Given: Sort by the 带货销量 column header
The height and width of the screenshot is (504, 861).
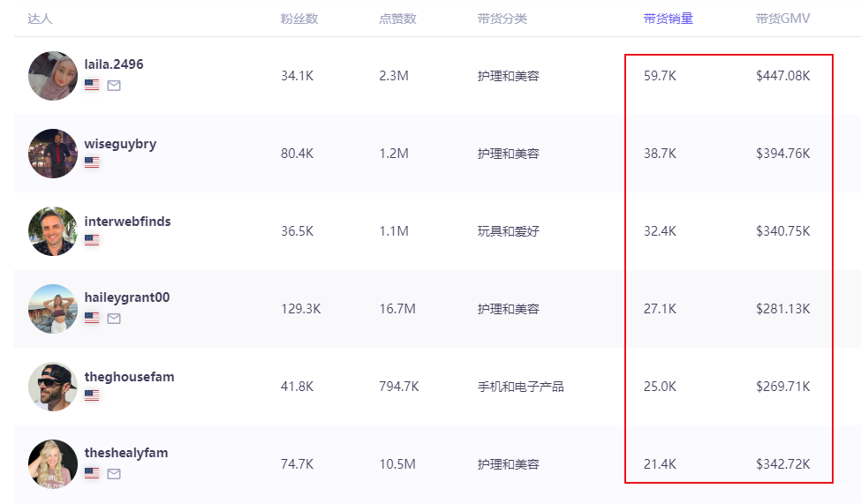Looking at the screenshot, I should tap(668, 19).
